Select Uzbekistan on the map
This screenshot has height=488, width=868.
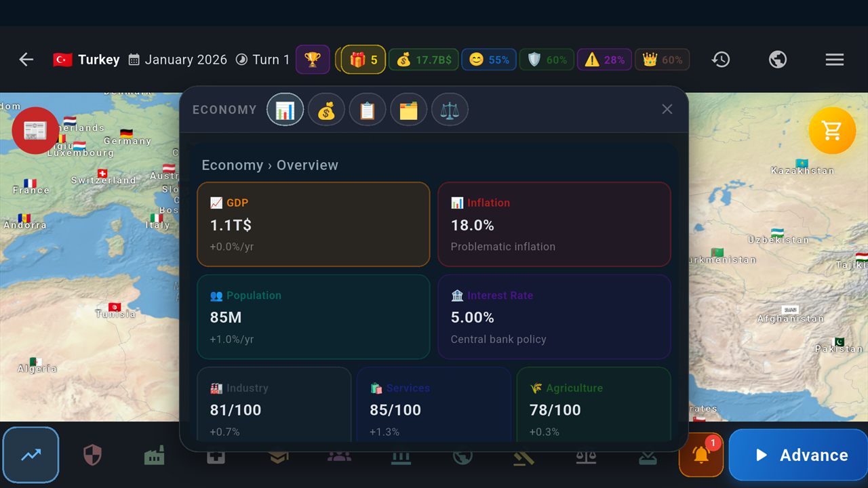(778, 237)
